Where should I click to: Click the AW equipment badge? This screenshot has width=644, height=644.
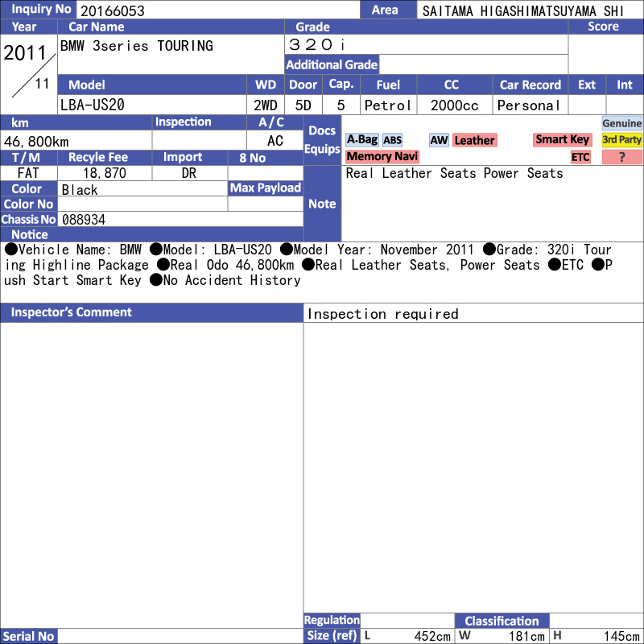pos(439,140)
